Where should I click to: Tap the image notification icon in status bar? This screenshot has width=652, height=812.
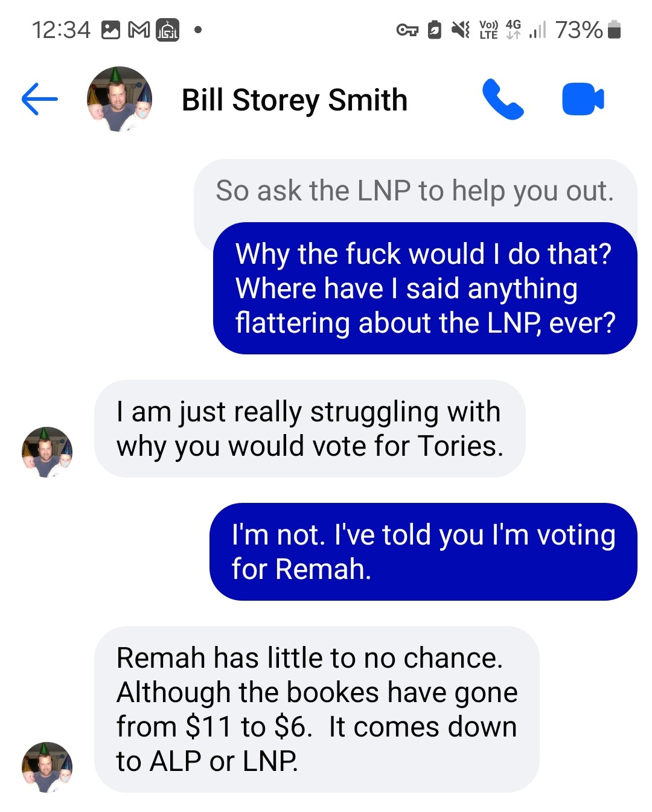click(110, 30)
